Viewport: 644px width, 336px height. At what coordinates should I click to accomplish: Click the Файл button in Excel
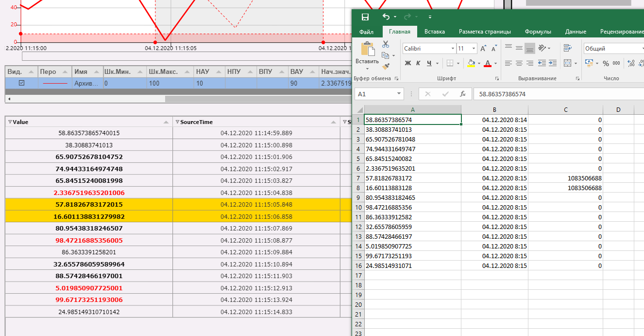366,32
